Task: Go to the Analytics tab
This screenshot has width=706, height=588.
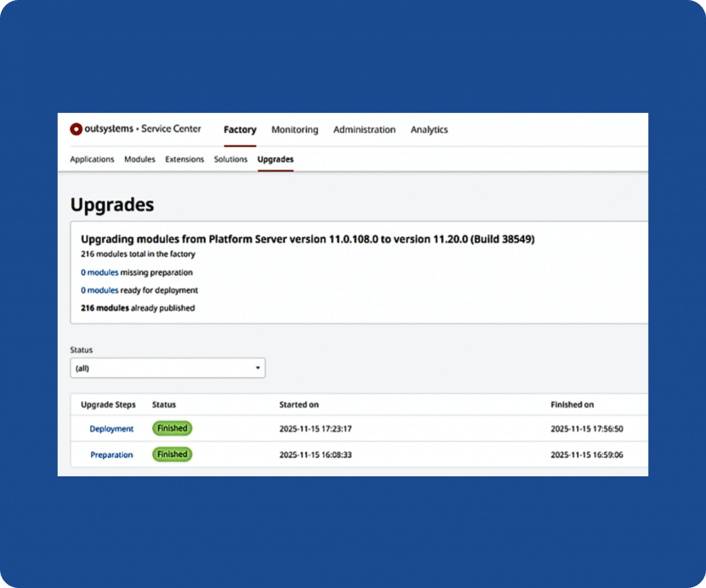Action: point(429,130)
